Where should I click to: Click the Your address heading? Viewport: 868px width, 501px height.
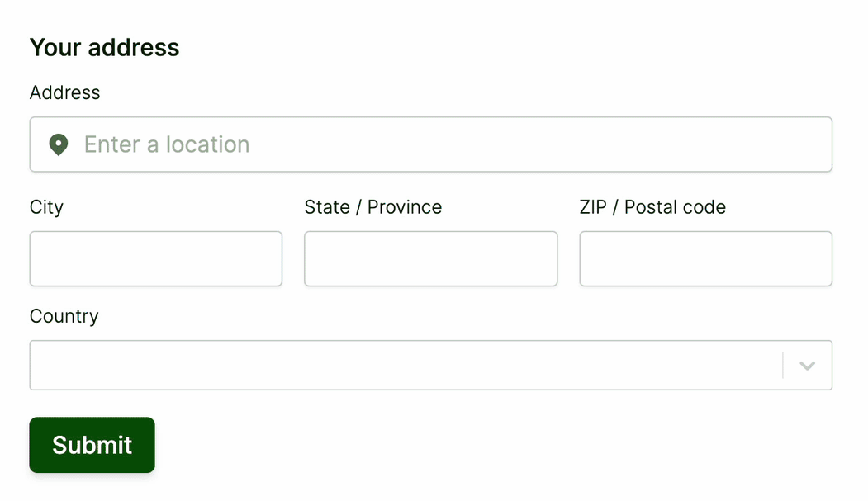click(104, 48)
